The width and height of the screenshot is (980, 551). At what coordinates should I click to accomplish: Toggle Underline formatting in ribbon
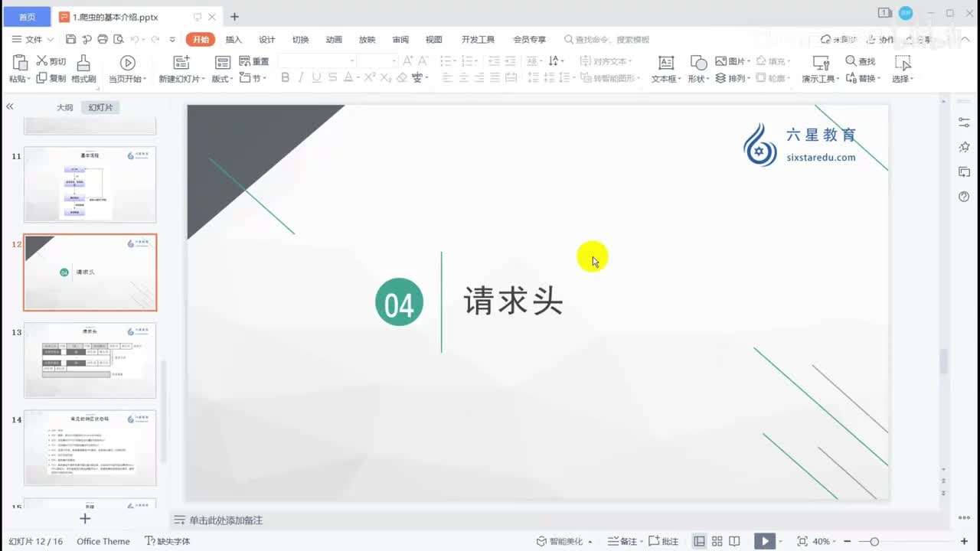tap(316, 77)
